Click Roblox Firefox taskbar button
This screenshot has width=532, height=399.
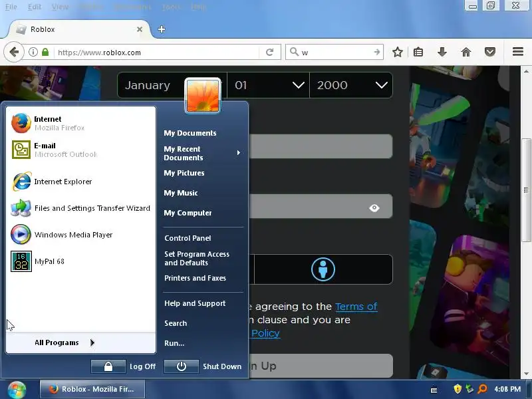point(92,389)
